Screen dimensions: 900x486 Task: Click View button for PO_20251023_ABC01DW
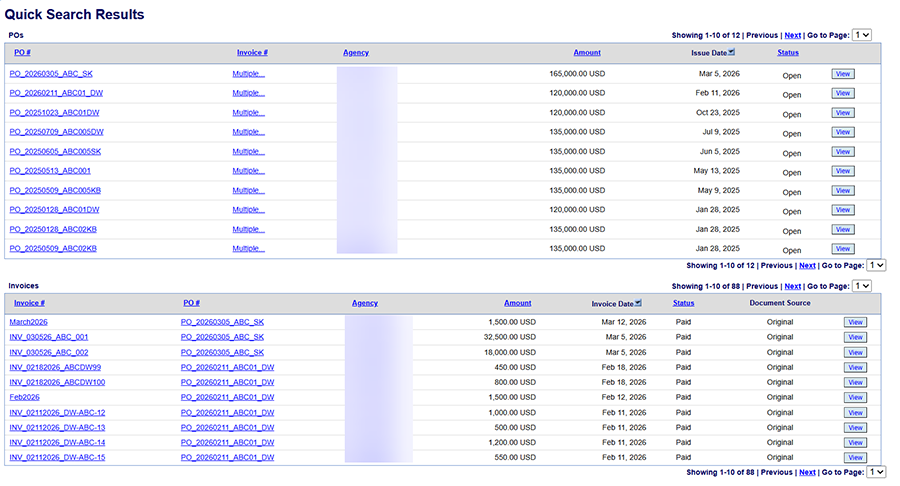843,112
